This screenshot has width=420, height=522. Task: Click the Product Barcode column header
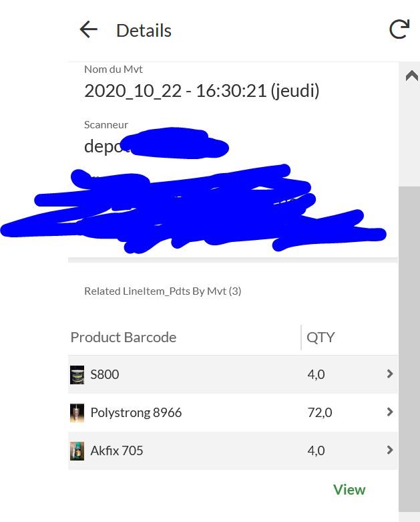124,337
